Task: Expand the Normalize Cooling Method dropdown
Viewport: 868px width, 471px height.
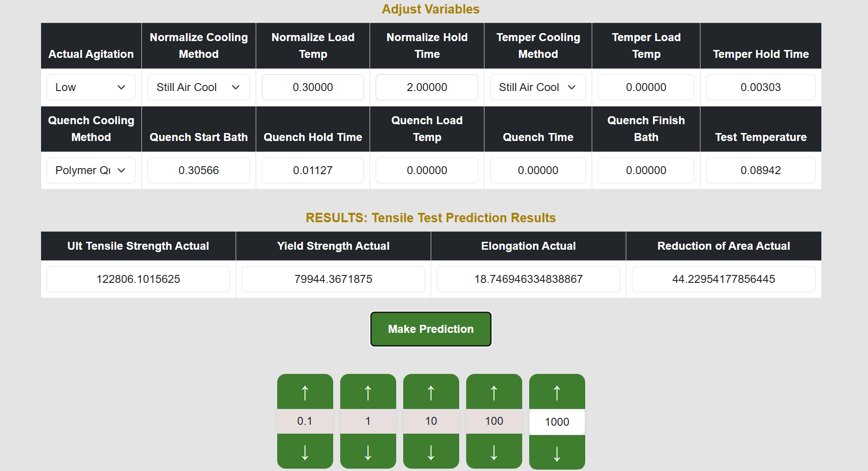Action: [198, 87]
